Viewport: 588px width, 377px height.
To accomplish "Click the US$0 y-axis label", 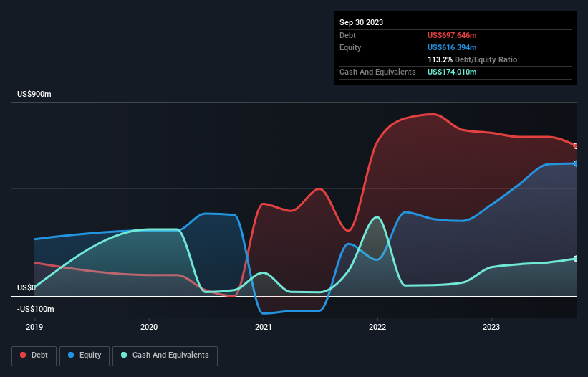I will click(x=26, y=287).
